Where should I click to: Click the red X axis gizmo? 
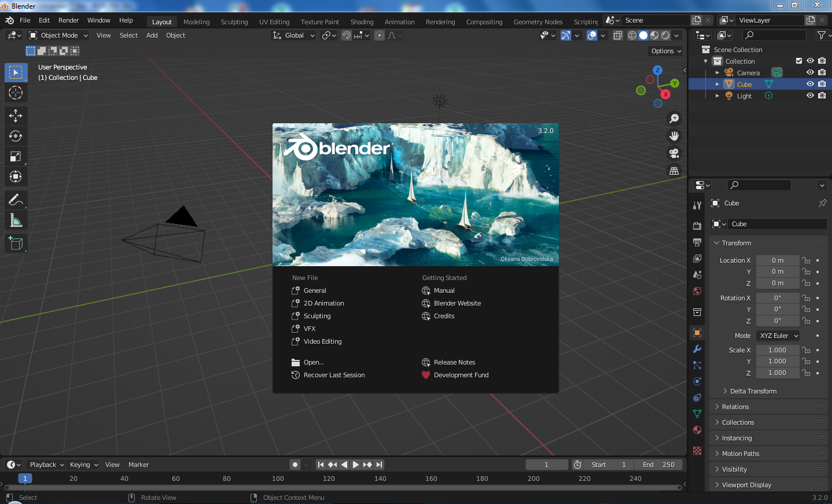666,94
